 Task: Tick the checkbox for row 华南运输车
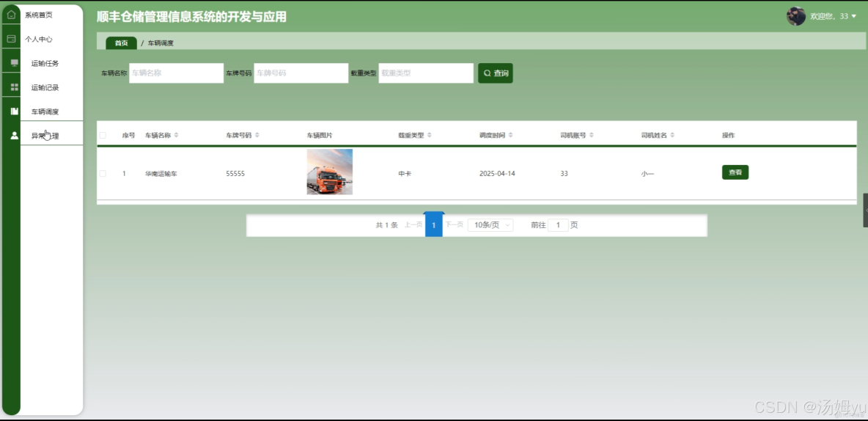click(x=103, y=173)
